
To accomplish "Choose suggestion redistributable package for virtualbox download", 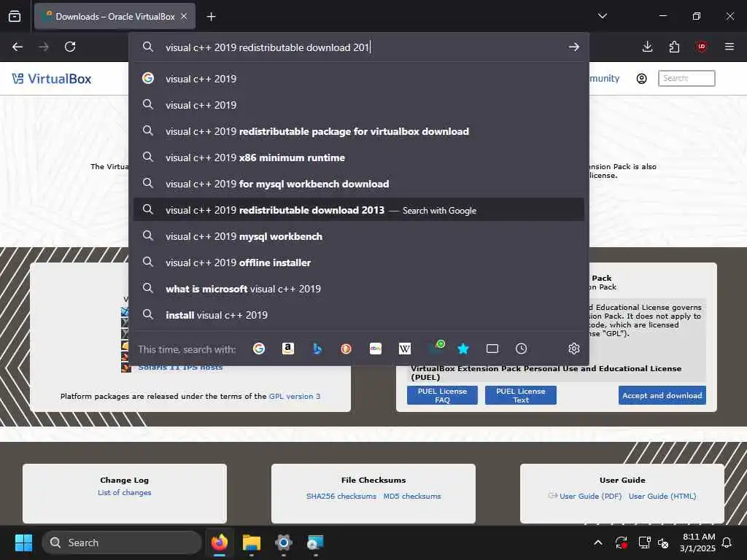I will pos(359,131).
